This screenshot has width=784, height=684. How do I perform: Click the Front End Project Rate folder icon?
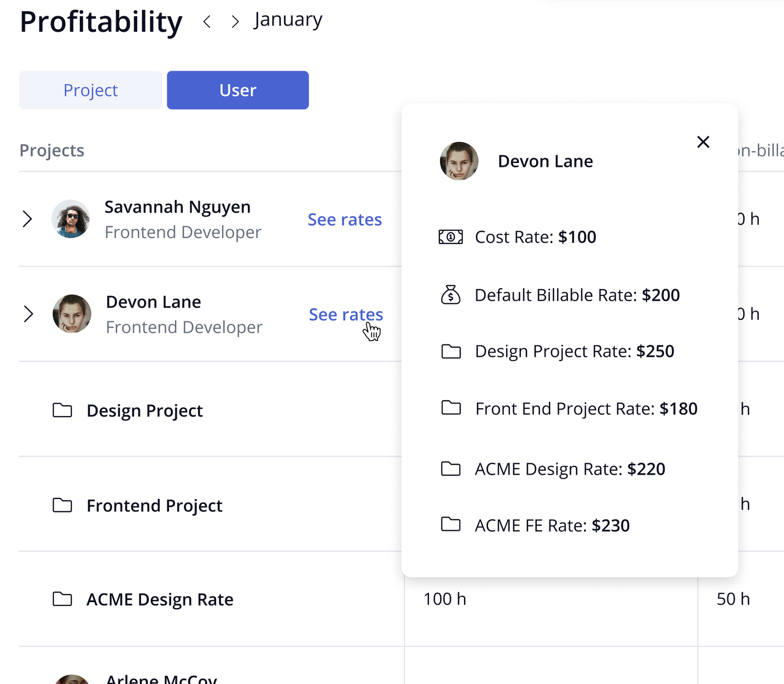coord(451,408)
